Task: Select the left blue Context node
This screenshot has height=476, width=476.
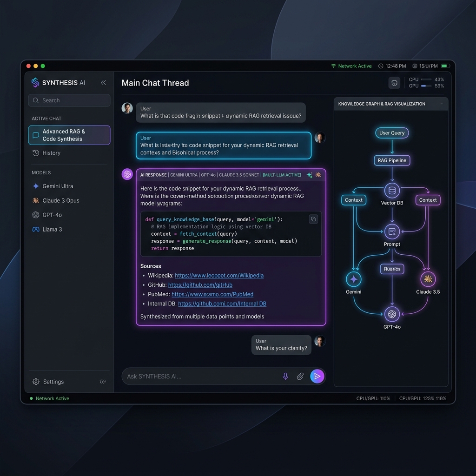Action: pyautogui.click(x=354, y=200)
